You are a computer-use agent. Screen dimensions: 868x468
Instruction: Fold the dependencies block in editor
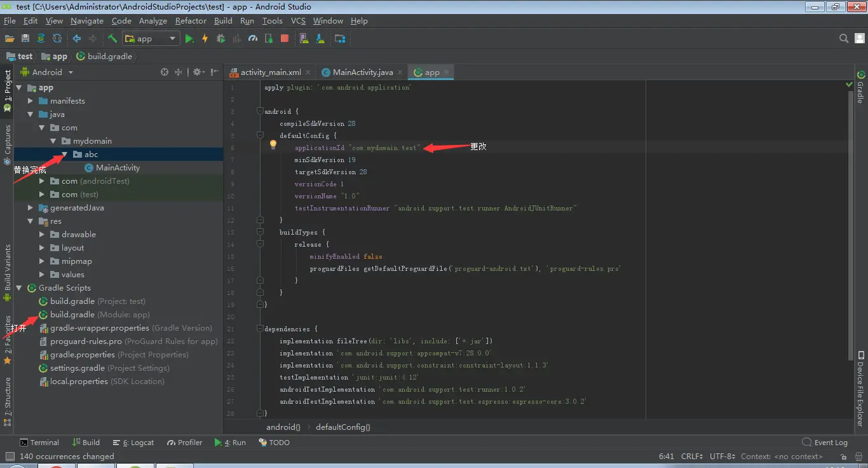click(260, 329)
